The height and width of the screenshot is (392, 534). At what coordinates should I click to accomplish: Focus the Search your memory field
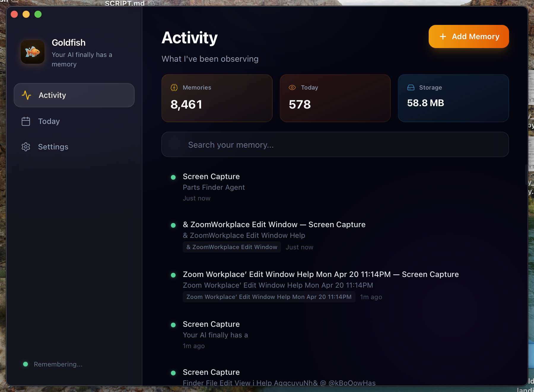(335, 144)
